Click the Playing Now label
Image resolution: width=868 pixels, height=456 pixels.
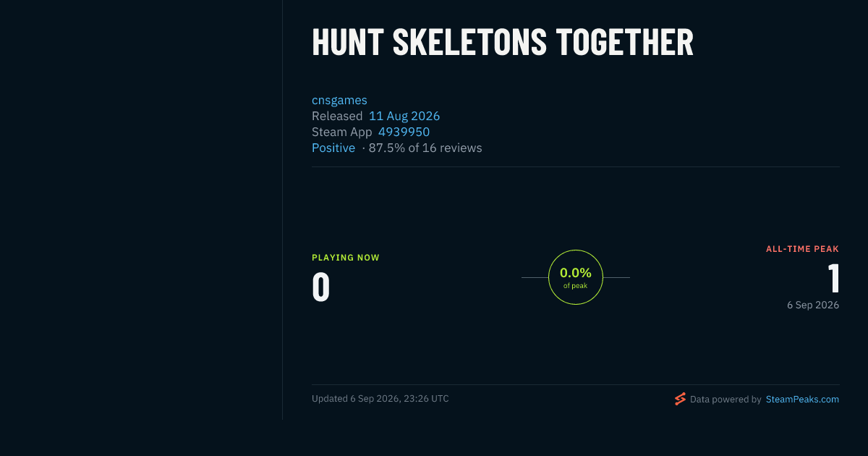pos(346,258)
